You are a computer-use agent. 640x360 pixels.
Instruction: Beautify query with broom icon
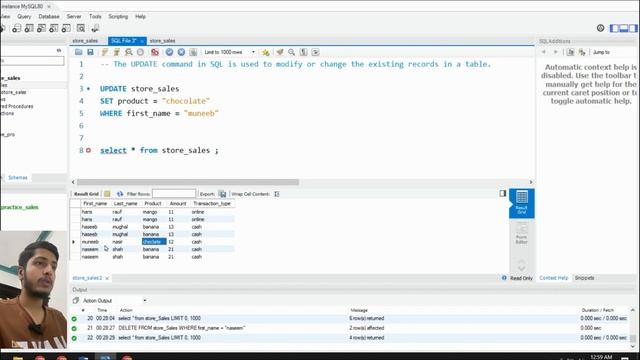pos(280,52)
